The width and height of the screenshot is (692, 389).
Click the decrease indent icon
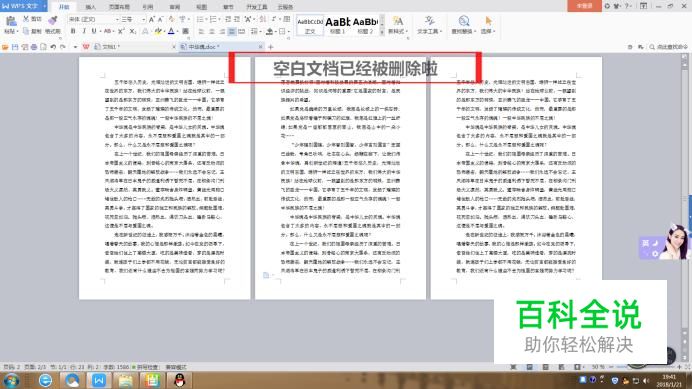228,19
